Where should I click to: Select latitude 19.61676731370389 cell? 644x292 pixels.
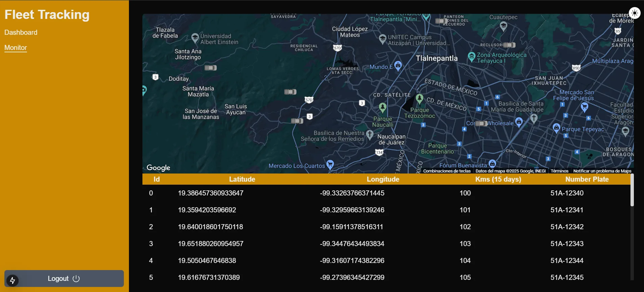(x=209, y=277)
